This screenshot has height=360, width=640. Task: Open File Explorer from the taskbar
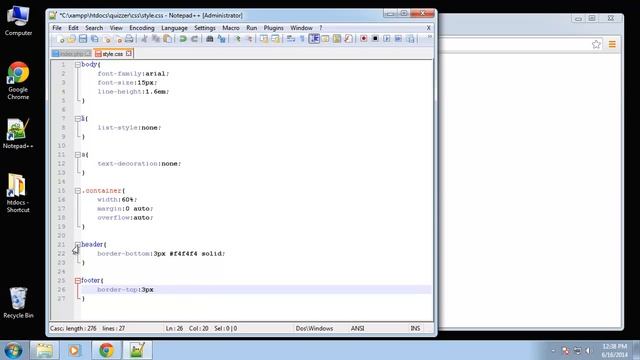tap(44, 350)
